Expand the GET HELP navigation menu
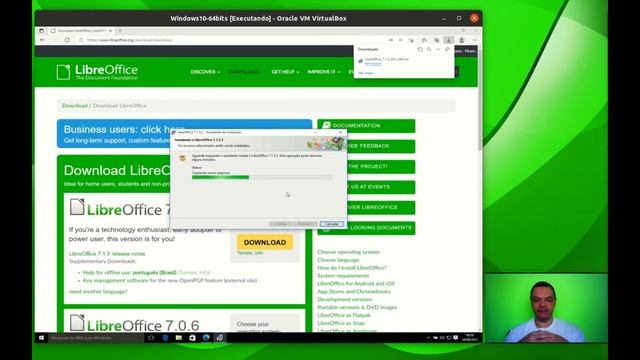 point(285,72)
